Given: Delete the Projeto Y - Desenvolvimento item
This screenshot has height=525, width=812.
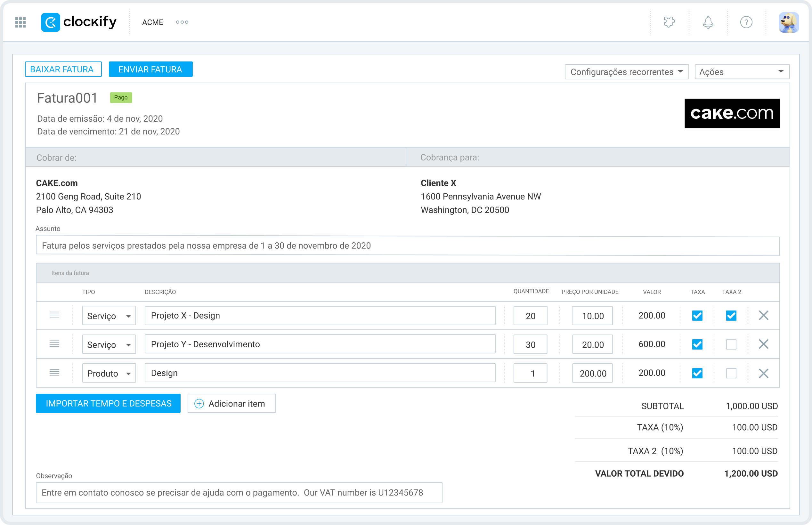Looking at the screenshot, I should click(x=764, y=344).
